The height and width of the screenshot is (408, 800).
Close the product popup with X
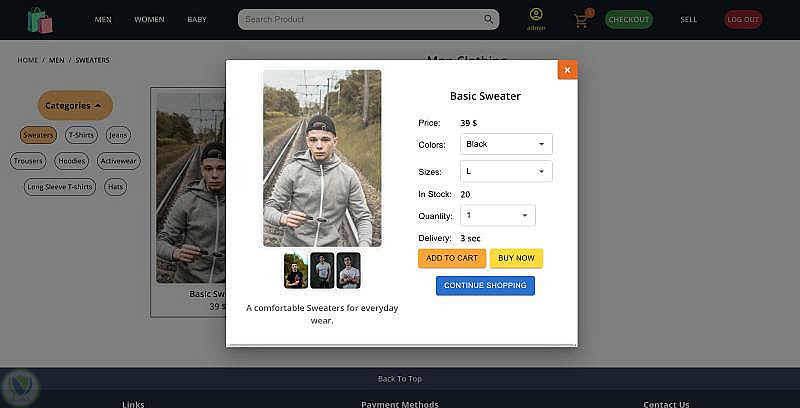point(567,70)
